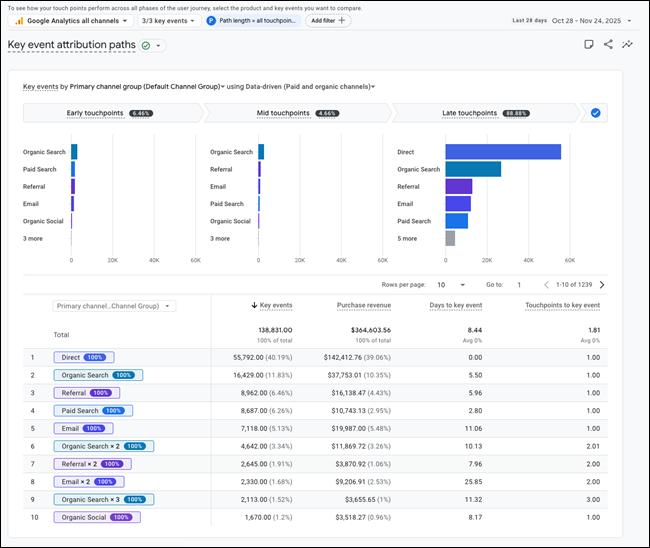650x548 pixels.
Task: Click the Go to page input field
Action: click(x=519, y=285)
